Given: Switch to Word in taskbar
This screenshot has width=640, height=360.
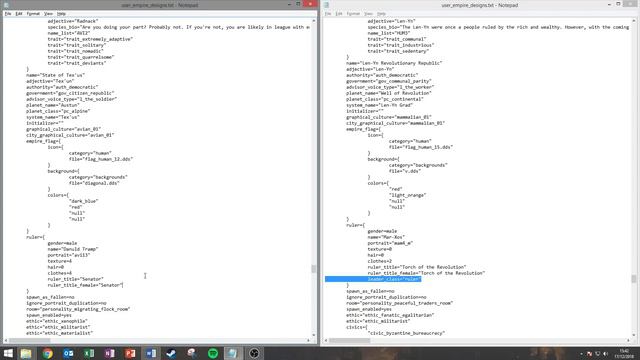Looking at the screenshot, I should click(x=151, y=353).
